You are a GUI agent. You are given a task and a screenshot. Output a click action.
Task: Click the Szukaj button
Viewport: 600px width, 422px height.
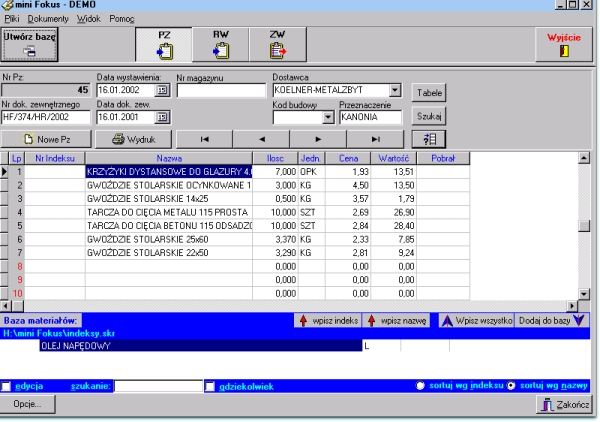[x=429, y=116]
